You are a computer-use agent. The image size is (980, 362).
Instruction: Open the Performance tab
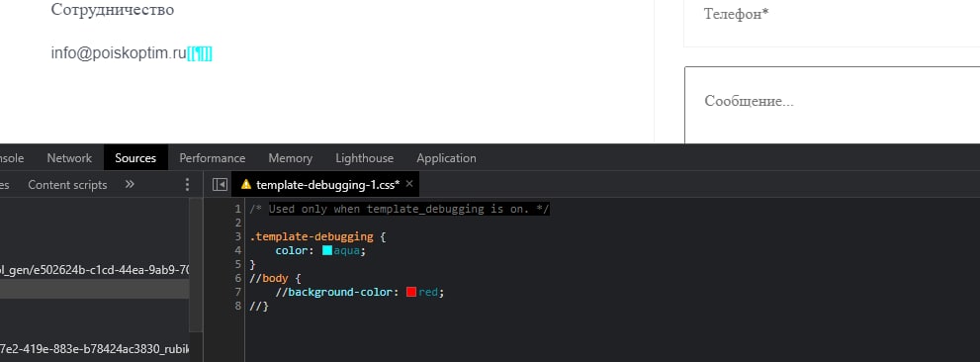click(x=213, y=158)
